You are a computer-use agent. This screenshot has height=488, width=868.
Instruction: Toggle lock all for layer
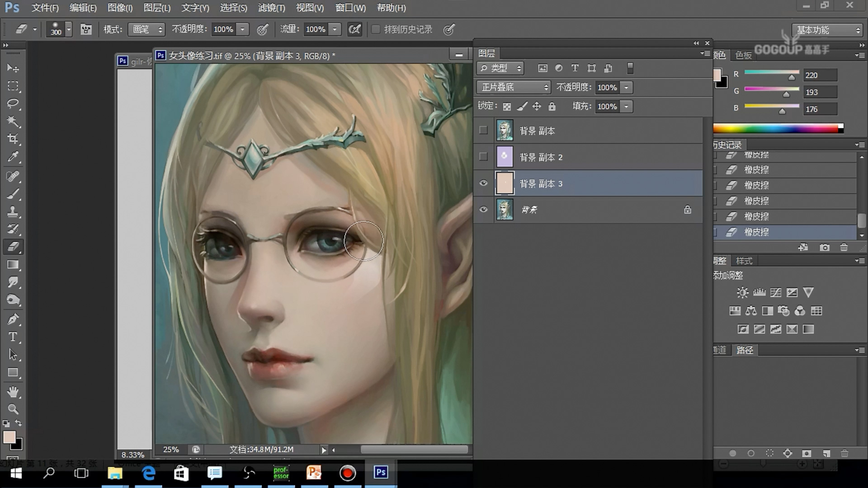coord(552,106)
